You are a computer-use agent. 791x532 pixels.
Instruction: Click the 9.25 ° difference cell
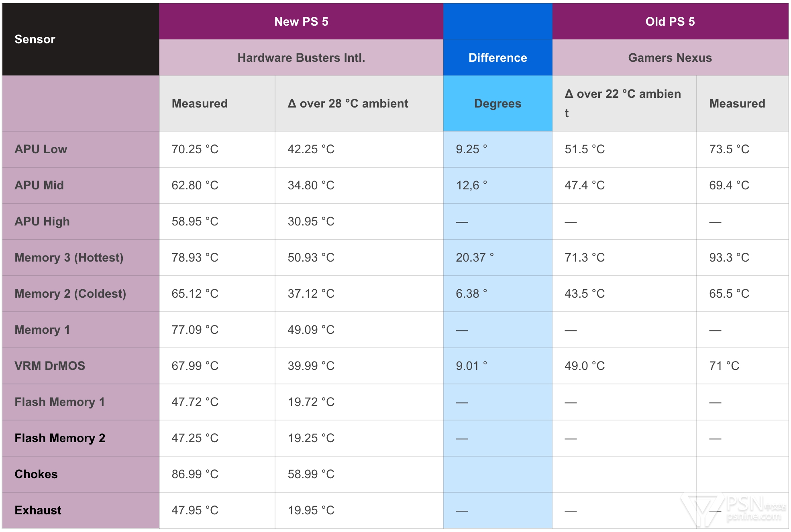tap(498, 149)
